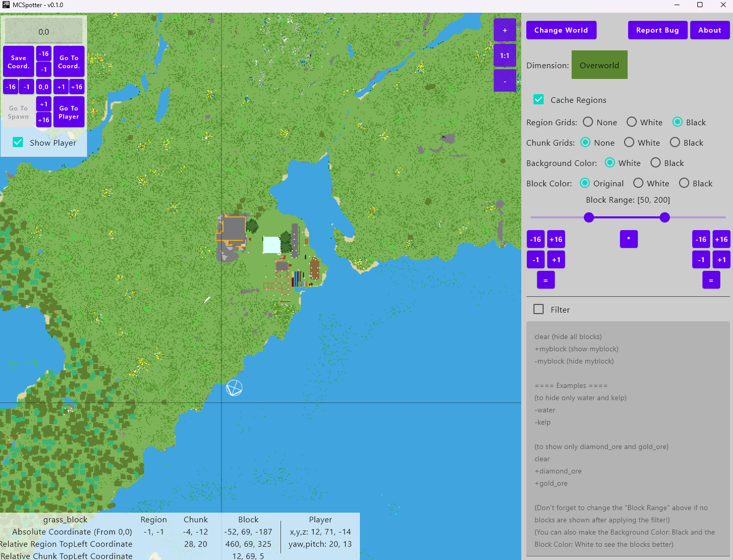Click the Go To Player button
733x560 pixels.
[x=69, y=112]
